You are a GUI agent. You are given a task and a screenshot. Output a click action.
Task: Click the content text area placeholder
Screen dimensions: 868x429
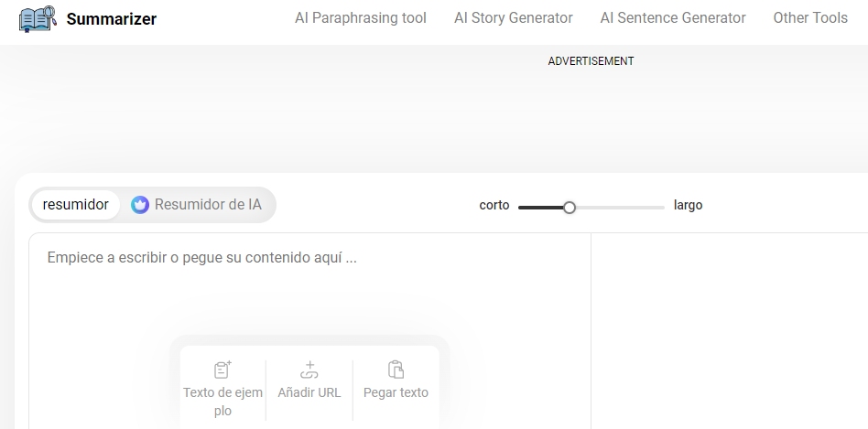201,258
